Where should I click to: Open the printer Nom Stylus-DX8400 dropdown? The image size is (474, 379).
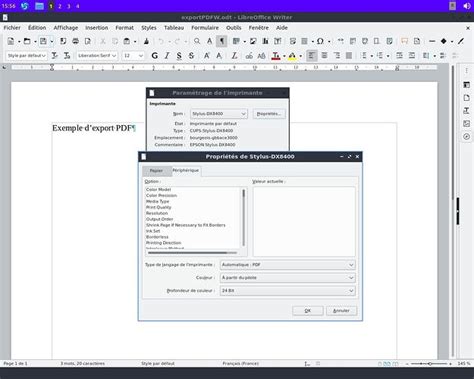click(219, 114)
